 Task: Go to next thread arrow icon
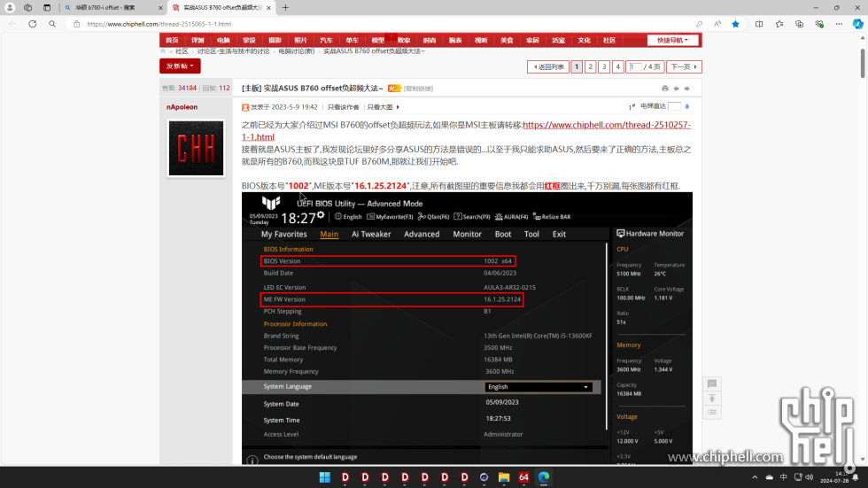687,89
